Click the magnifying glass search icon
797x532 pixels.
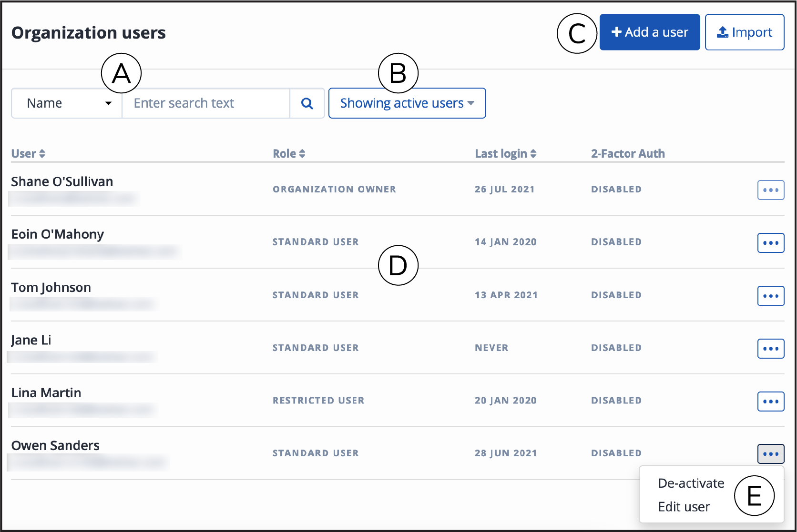[307, 103]
